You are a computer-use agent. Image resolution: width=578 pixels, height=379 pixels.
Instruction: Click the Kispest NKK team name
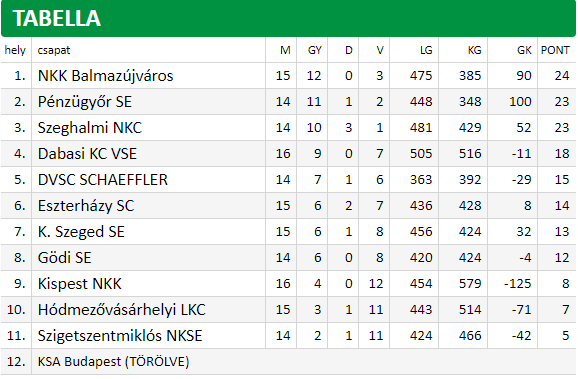tap(80, 284)
